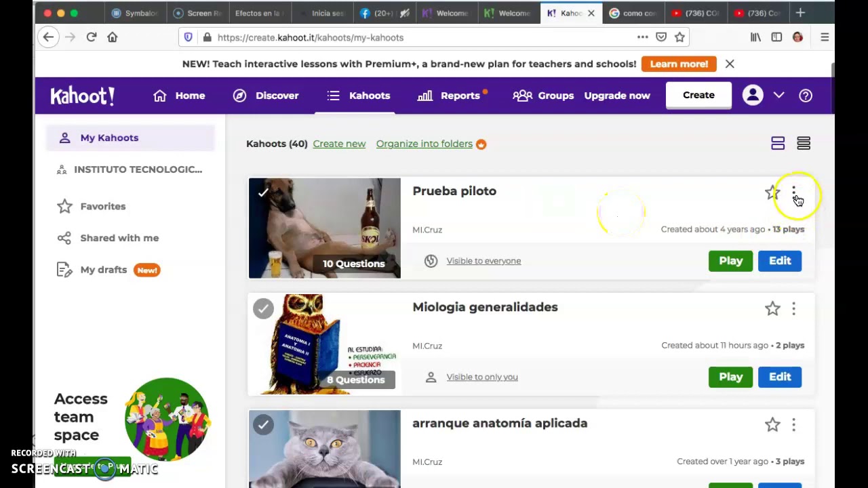Dismiss the Premium+ banner
Image resolution: width=868 pixels, height=488 pixels.
point(730,64)
